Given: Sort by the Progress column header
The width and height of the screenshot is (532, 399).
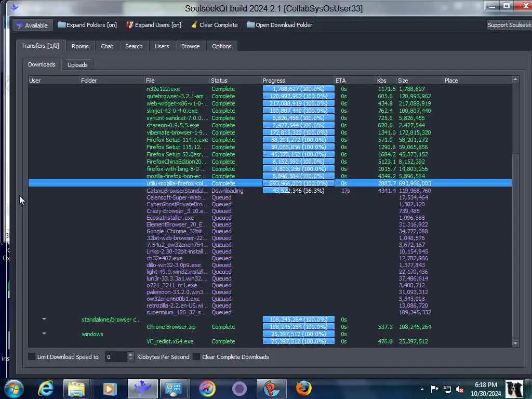Looking at the screenshot, I should click(x=298, y=81).
